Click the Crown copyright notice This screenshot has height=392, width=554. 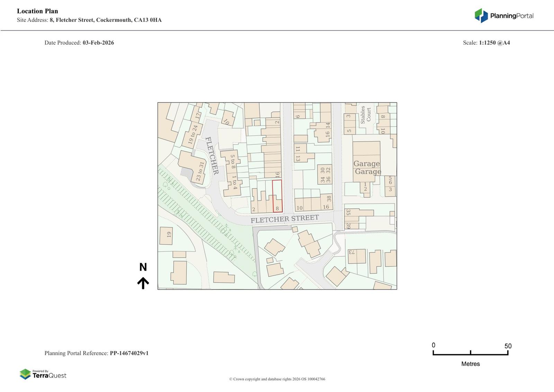click(277, 379)
